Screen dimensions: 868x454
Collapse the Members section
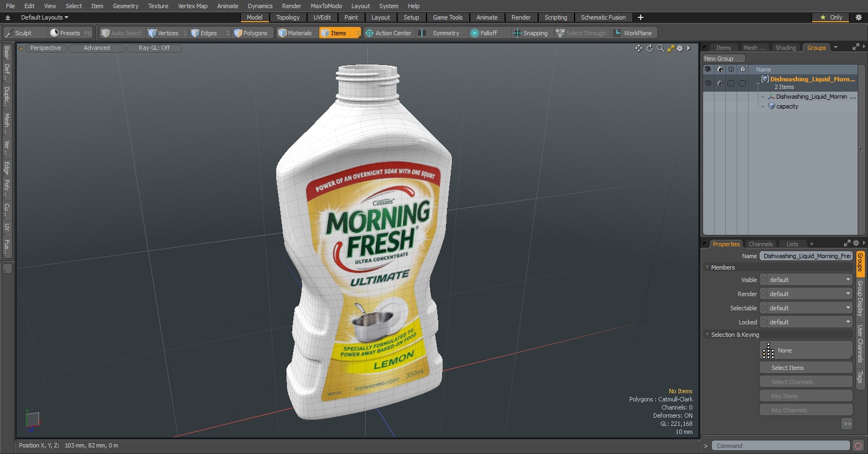point(707,267)
